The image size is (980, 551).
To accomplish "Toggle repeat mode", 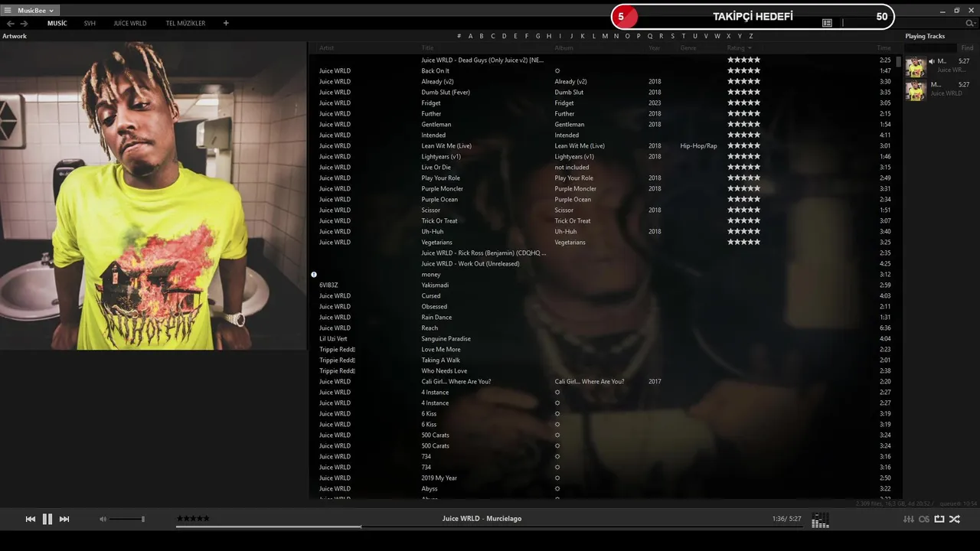I will click(x=939, y=519).
